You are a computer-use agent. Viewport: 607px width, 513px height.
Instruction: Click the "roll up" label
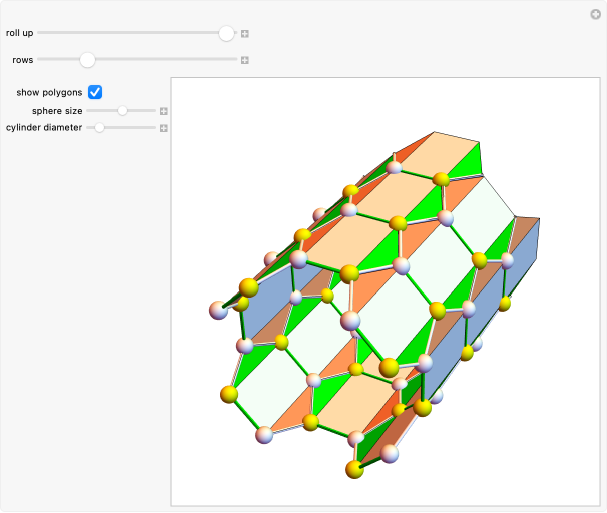tap(19, 33)
